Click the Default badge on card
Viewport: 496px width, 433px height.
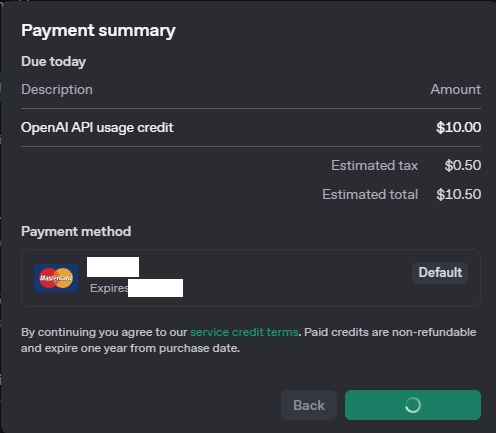(x=440, y=273)
